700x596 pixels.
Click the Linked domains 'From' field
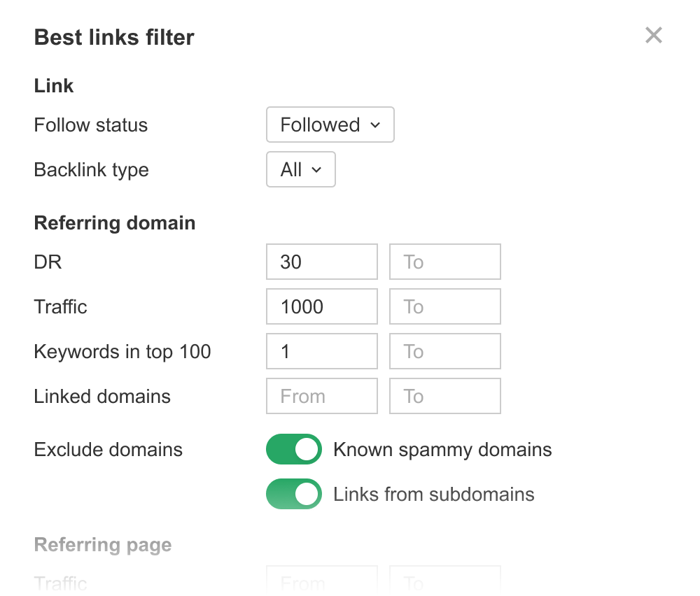point(321,397)
